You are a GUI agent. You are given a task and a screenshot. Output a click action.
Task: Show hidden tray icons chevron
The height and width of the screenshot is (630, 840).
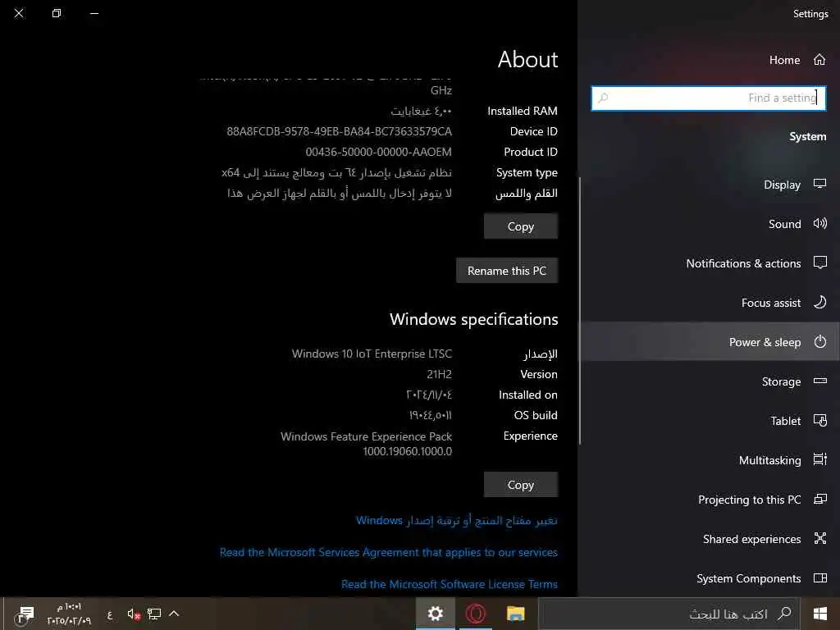point(174,614)
